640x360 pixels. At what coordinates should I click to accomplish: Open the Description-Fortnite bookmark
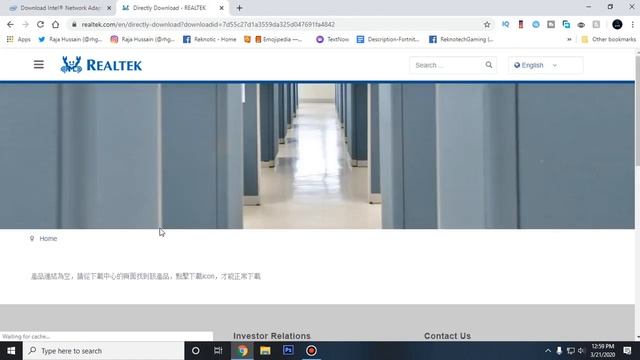(388, 39)
